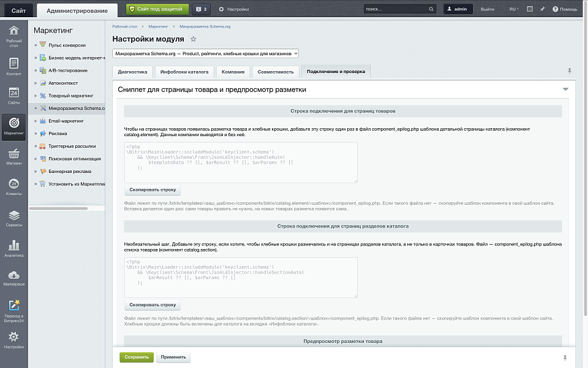The height and width of the screenshot is (368, 588).
Task: Click the Пульс конверсии funnel icon
Action: (43, 44)
